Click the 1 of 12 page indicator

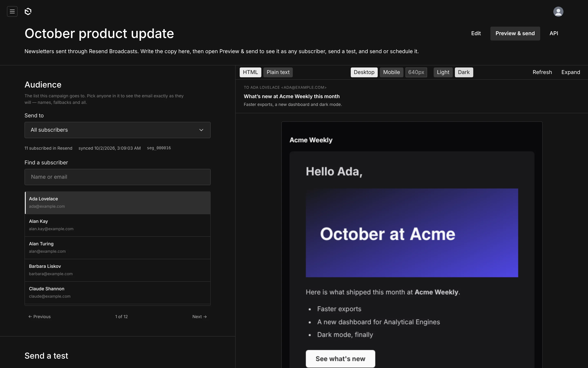point(121,317)
